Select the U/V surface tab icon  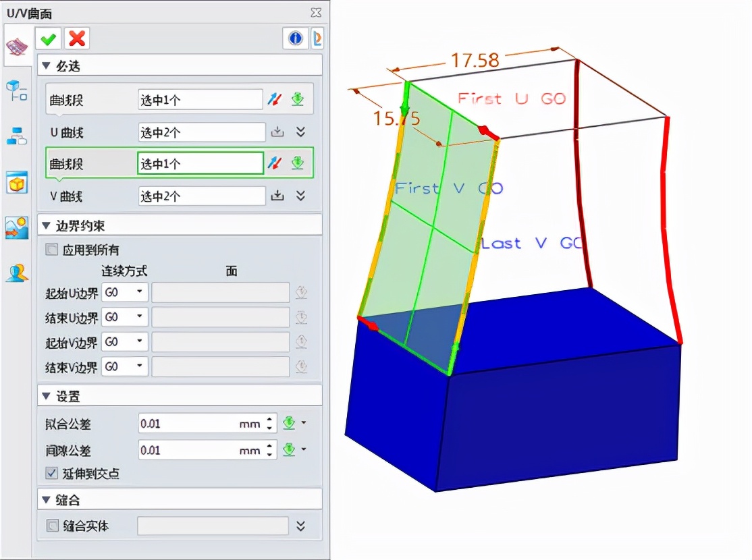pyautogui.click(x=18, y=47)
